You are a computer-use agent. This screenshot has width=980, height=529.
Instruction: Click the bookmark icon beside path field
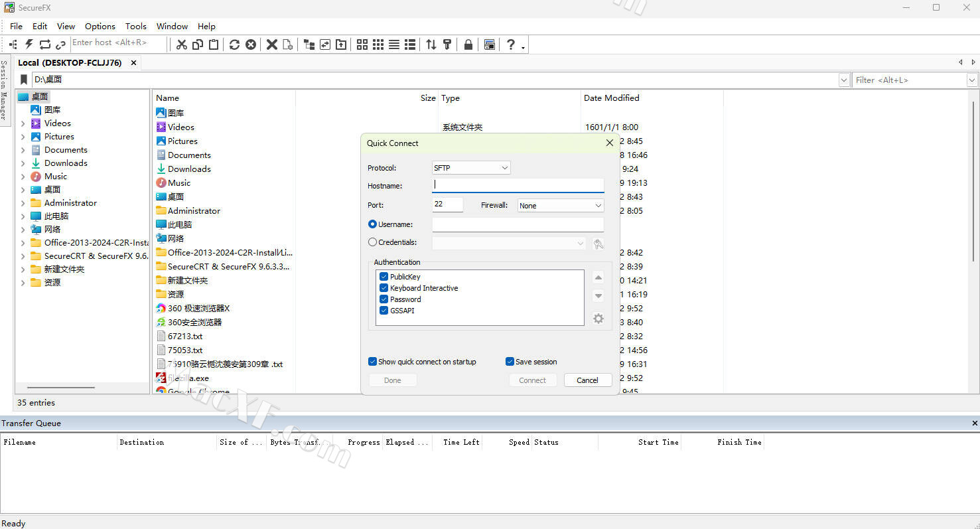[x=24, y=80]
